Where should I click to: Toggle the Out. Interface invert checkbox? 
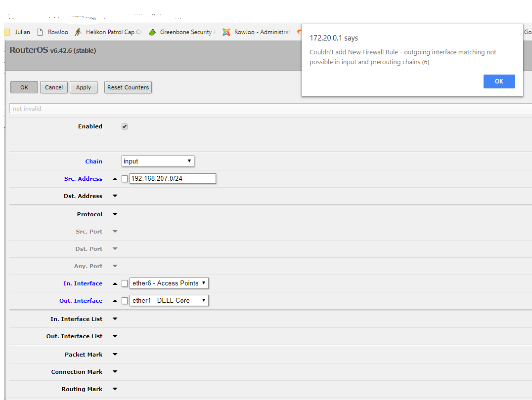tap(125, 301)
